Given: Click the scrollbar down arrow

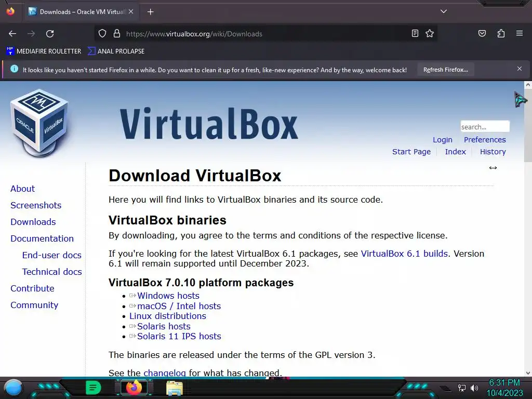Looking at the screenshot, I should pos(528,373).
